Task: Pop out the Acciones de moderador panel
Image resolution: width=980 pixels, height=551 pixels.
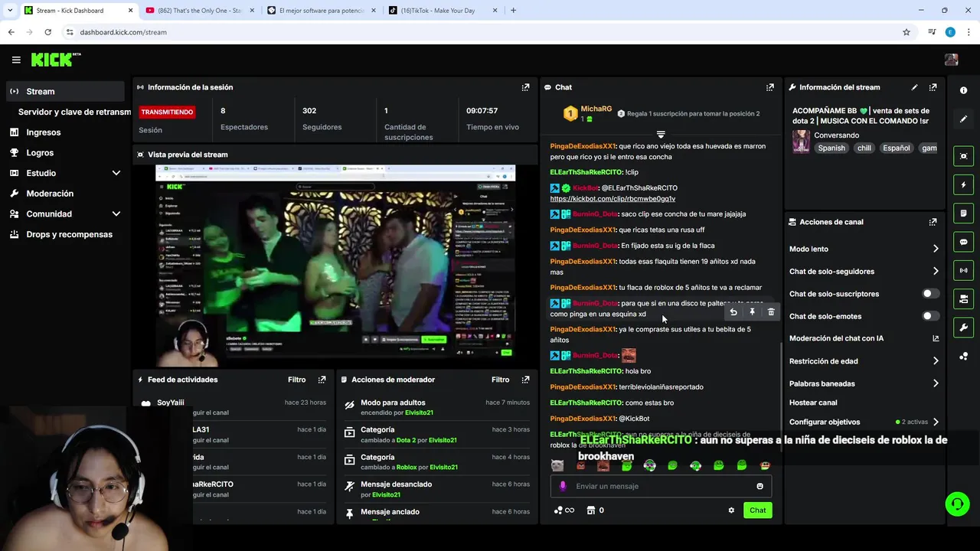Action: pos(525,380)
